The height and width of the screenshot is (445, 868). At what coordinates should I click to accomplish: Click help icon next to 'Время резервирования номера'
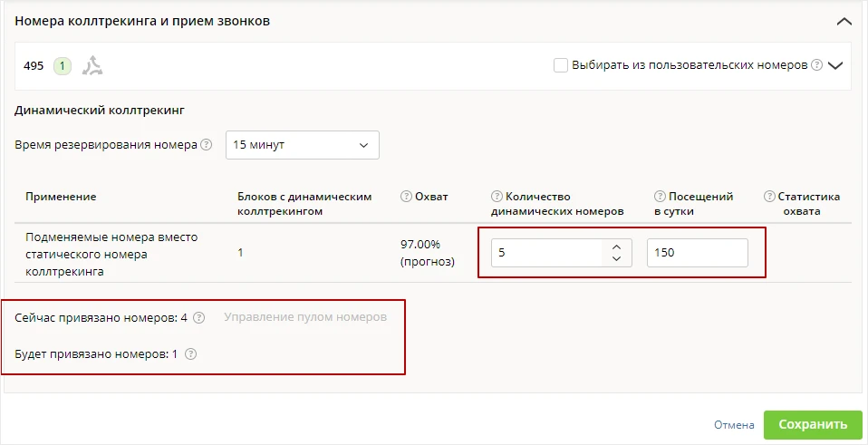[x=206, y=145]
